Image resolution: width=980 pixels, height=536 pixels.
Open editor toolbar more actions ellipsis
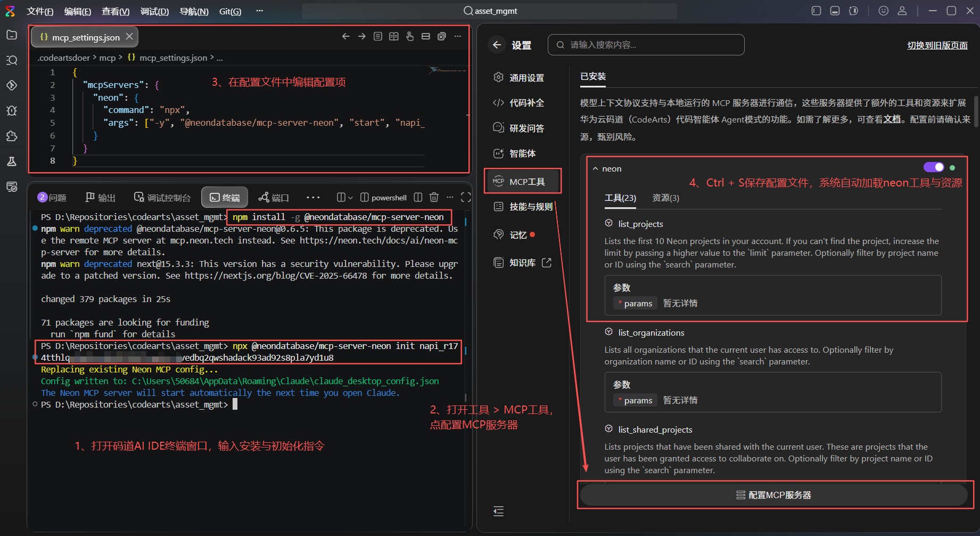pos(458,36)
